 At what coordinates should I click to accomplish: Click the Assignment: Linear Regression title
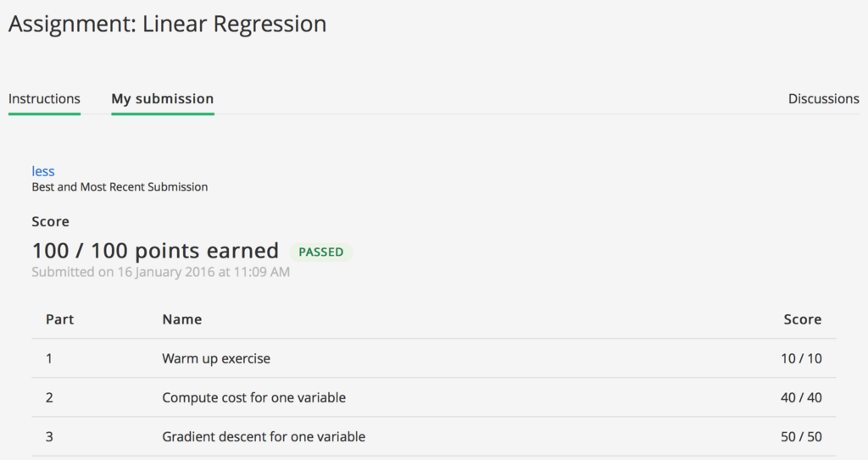click(x=167, y=24)
